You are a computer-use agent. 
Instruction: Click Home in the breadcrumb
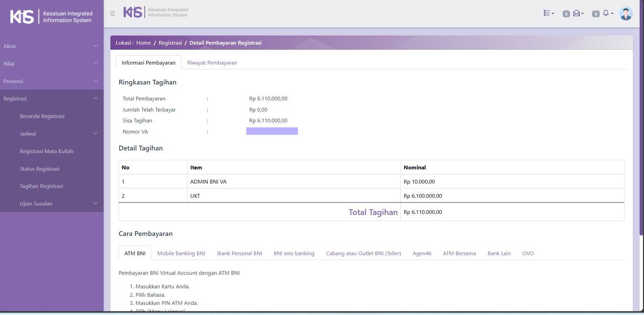point(144,43)
